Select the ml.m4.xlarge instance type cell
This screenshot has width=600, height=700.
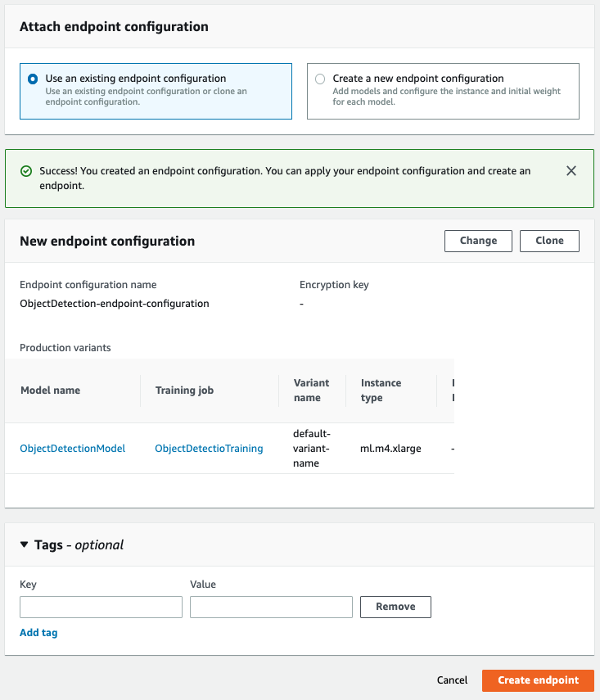click(390, 449)
